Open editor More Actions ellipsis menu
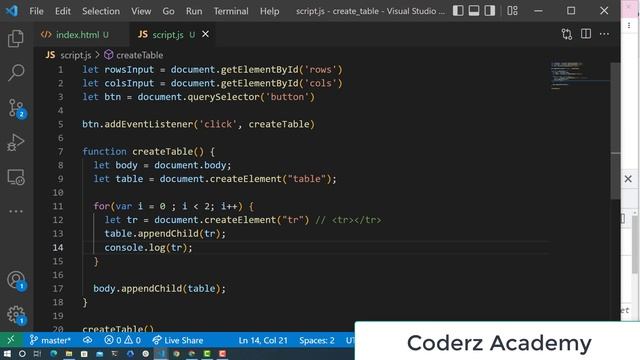640x360 pixels. click(x=604, y=34)
